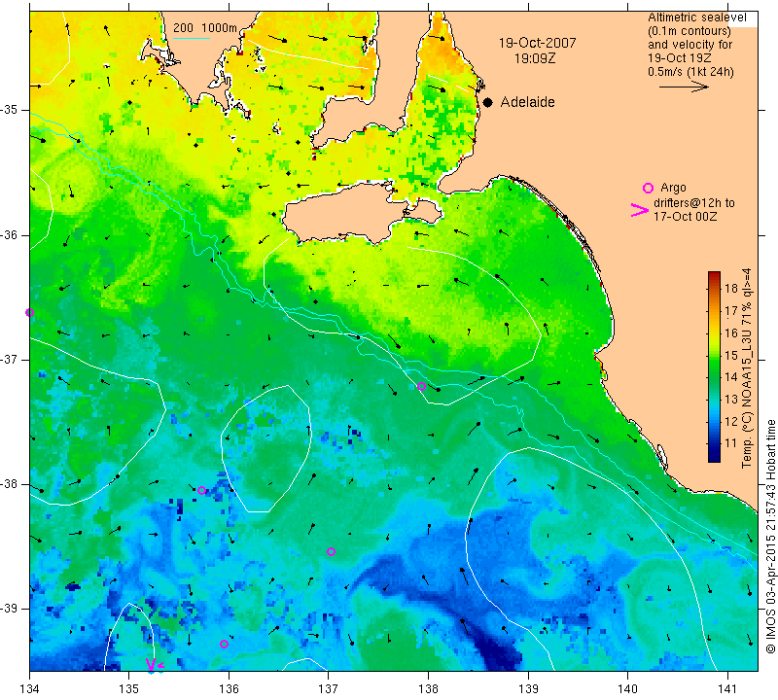
Task: Click the 136 longitude axis label
Action: [229, 688]
